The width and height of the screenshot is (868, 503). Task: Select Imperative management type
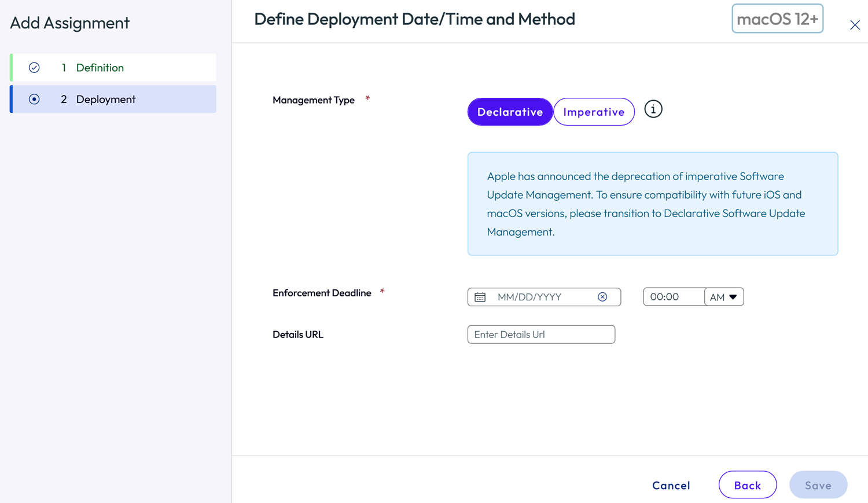tap(594, 112)
